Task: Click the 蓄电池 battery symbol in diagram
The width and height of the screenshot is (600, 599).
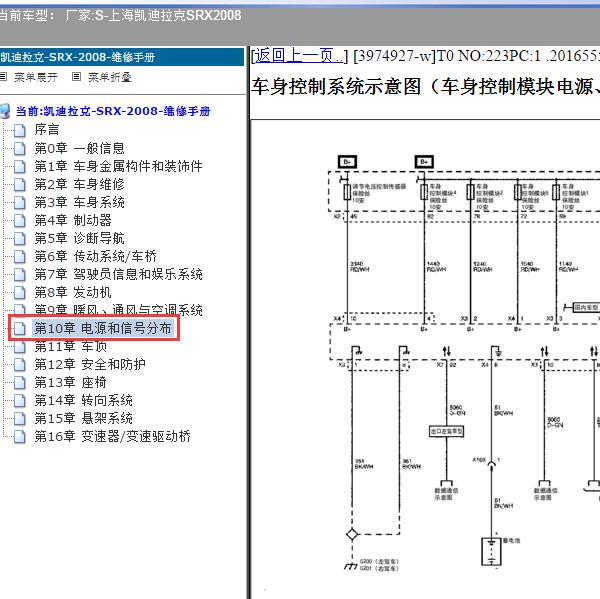Action: 491,552
